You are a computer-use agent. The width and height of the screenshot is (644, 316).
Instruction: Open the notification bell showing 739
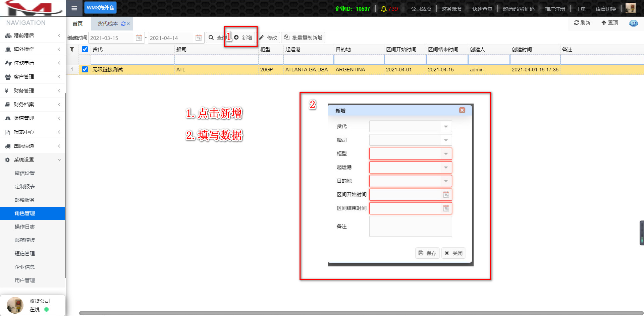pyautogui.click(x=389, y=9)
